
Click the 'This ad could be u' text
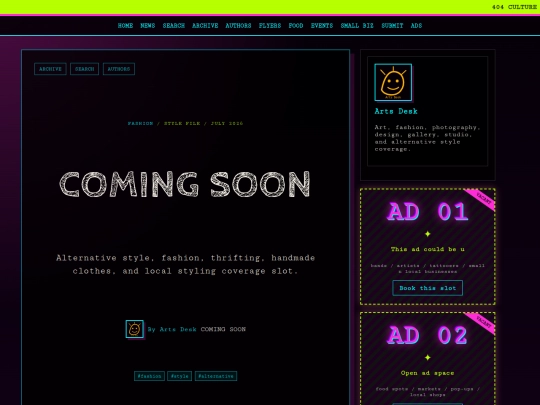tap(428, 249)
